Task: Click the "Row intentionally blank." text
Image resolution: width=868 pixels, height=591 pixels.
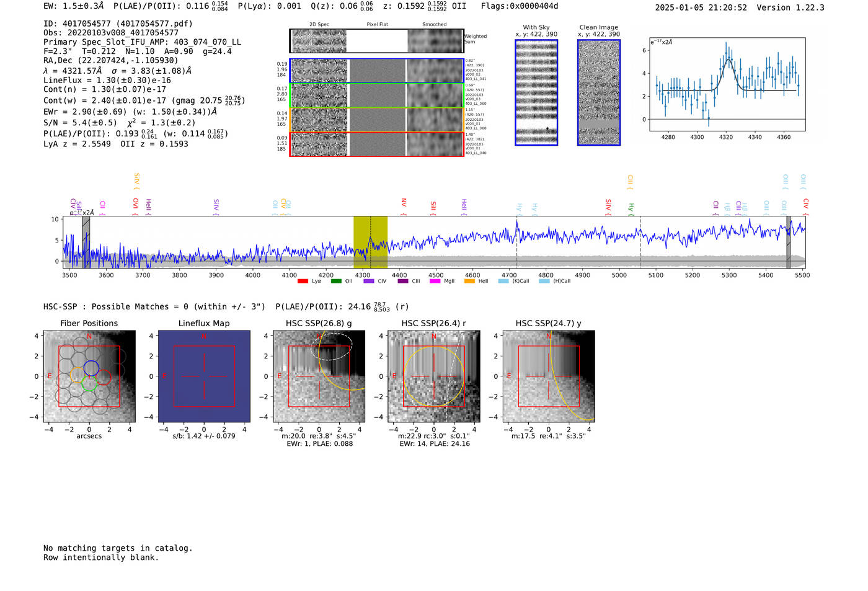Action: [101, 558]
